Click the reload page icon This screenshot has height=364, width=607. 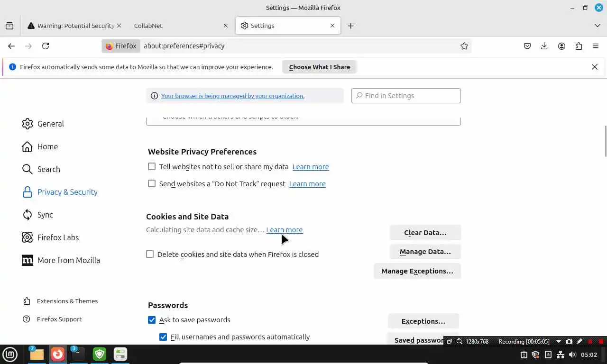[46, 46]
